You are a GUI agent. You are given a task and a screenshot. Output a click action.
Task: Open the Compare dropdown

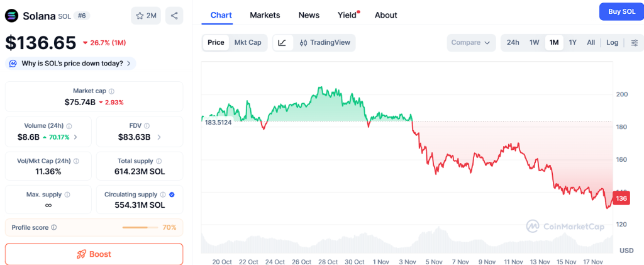coord(471,43)
